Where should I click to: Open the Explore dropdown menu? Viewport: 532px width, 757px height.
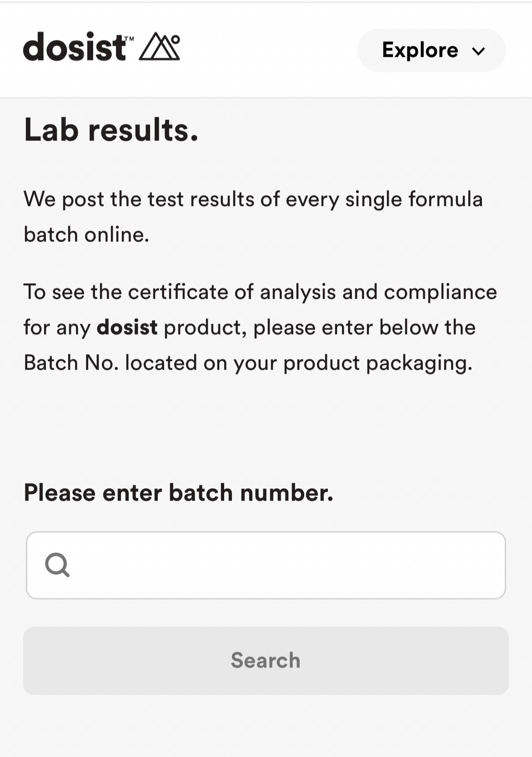(x=432, y=50)
